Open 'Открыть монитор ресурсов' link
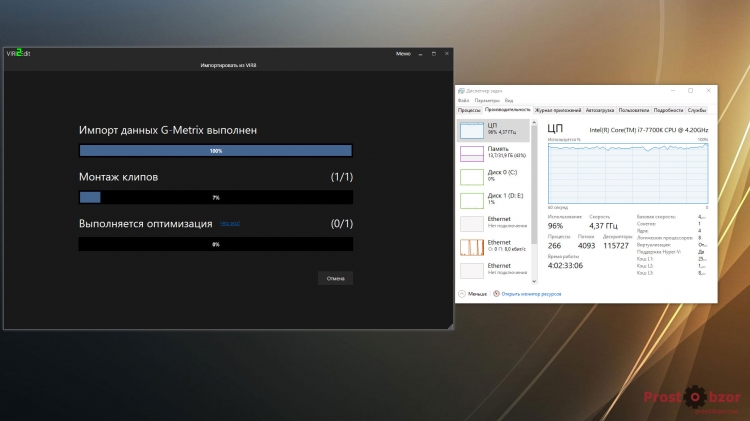This screenshot has height=421, width=750. [x=531, y=294]
